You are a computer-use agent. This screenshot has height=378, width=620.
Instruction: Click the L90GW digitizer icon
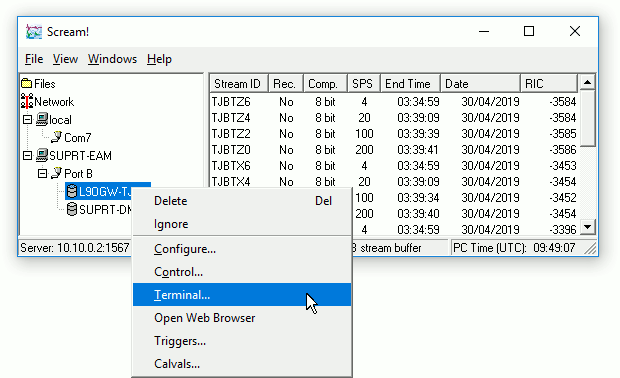tap(72, 191)
